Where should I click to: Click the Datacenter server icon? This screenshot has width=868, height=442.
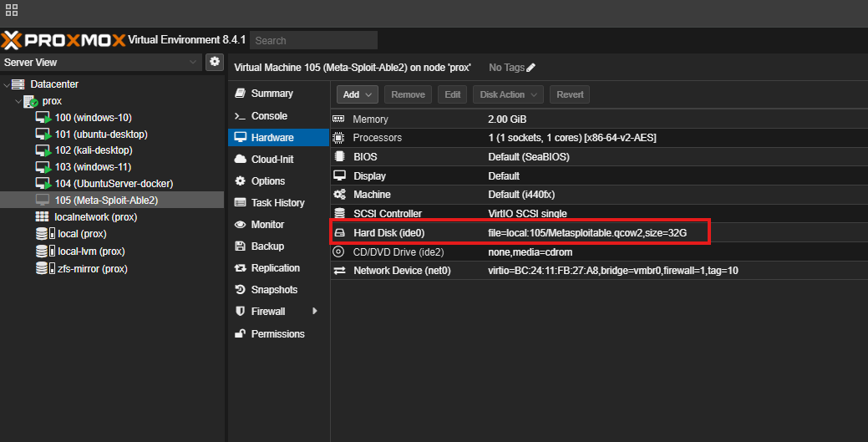pos(18,84)
